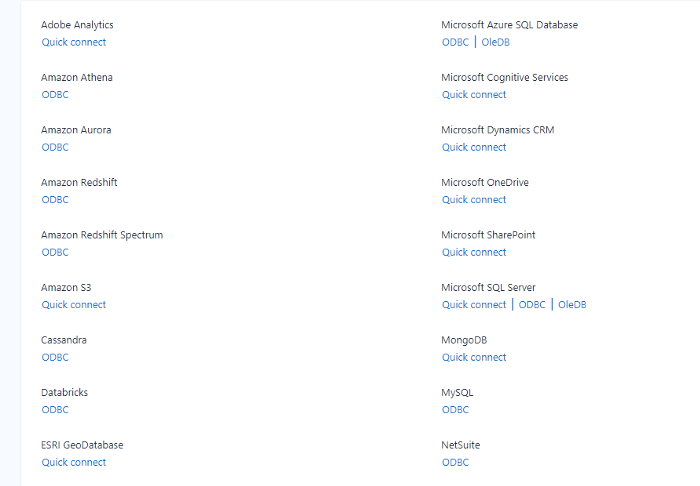The width and height of the screenshot is (700, 486).
Task: Open the Databricks ODBC link
Action: tap(55, 409)
